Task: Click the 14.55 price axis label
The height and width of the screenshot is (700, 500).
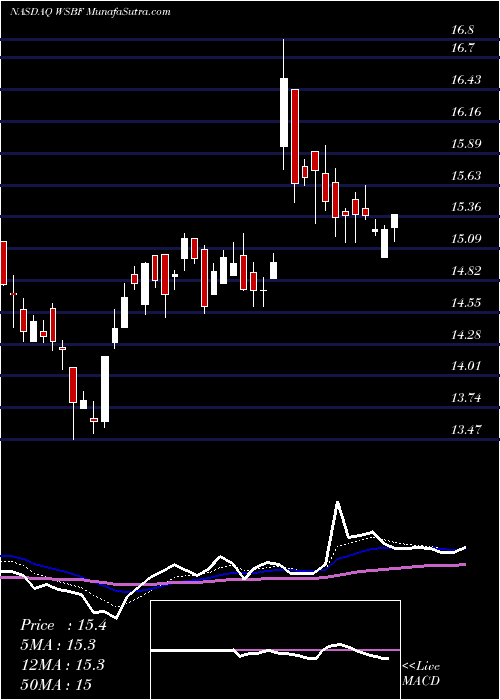Action: point(466,303)
